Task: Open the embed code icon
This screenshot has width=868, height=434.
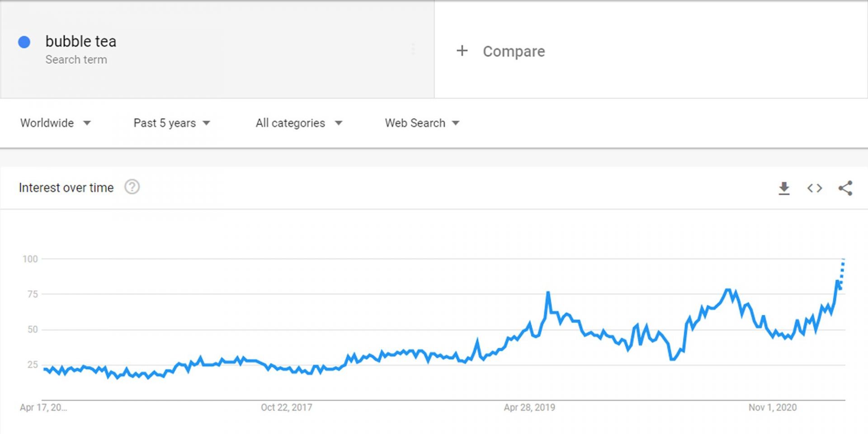Action: (x=815, y=188)
